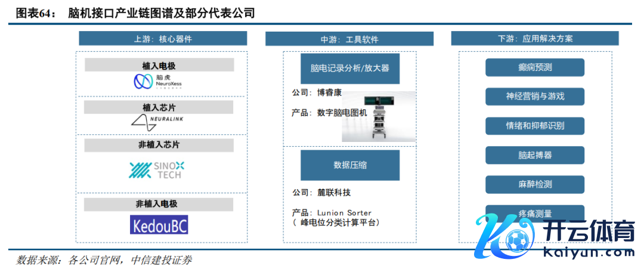Screen dimensions: 644x272
Task: Click the NeuroXess brain logo
Action: 159,82
